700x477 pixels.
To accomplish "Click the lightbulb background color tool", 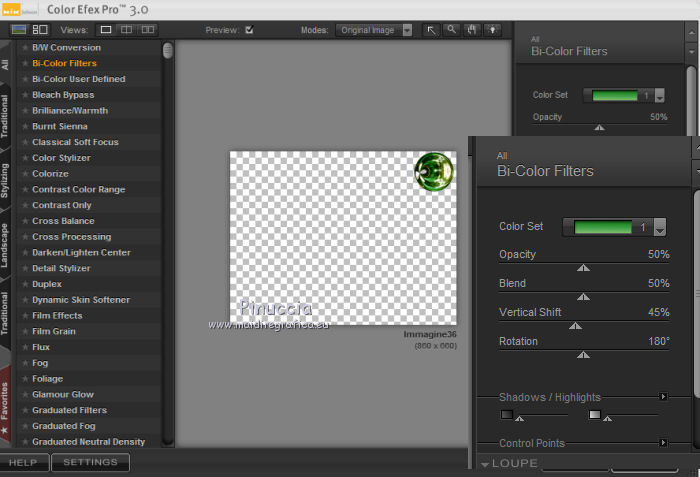I will (492, 30).
